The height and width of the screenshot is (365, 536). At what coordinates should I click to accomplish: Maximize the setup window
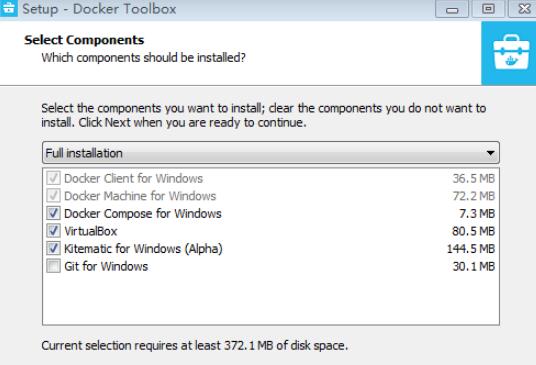click(x=488, y=9)
